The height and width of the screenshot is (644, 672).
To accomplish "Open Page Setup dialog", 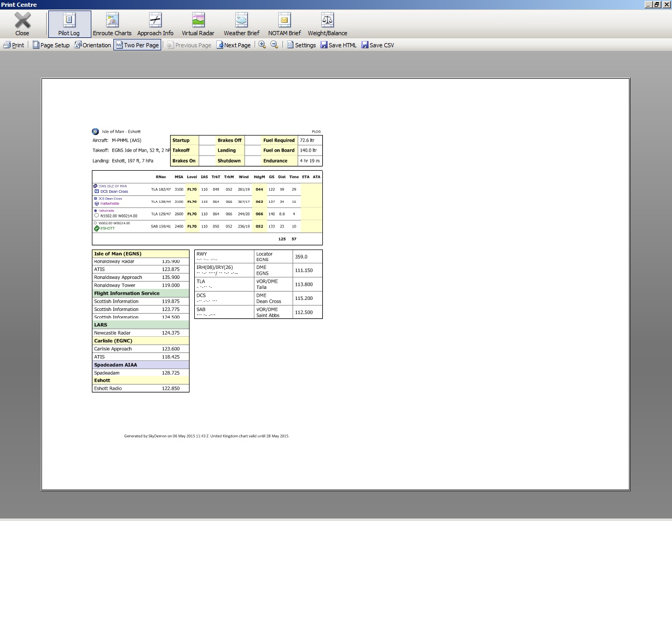I will (x=51, y=45).
